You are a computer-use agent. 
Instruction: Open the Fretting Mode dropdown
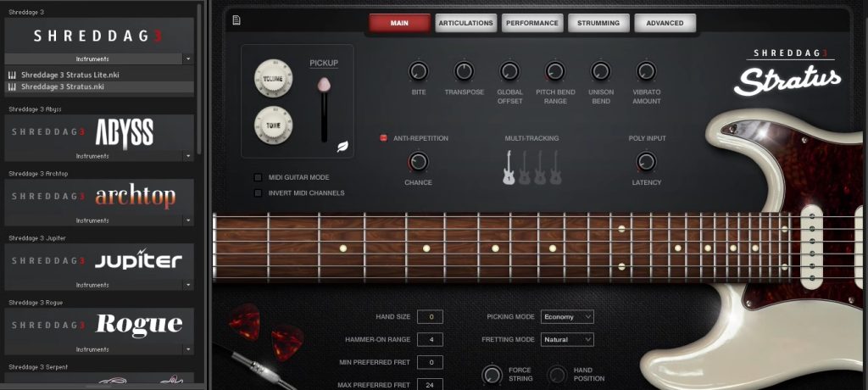coord(567,339)
